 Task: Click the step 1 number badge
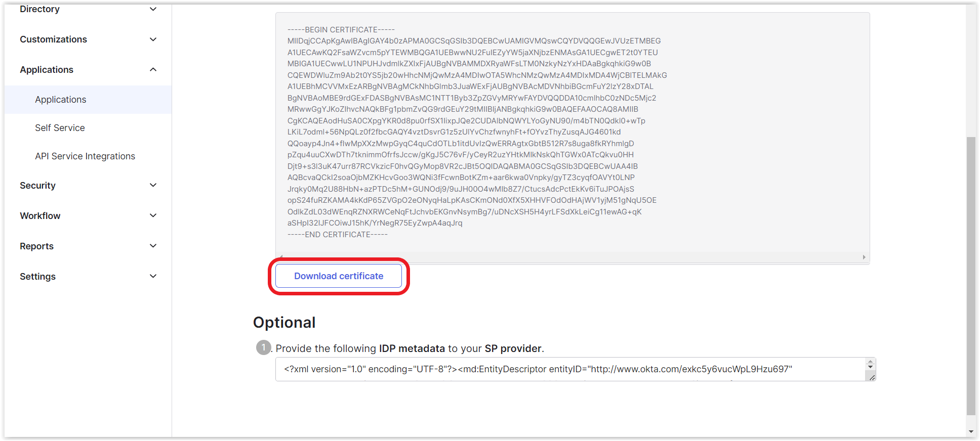coord(263,347)
